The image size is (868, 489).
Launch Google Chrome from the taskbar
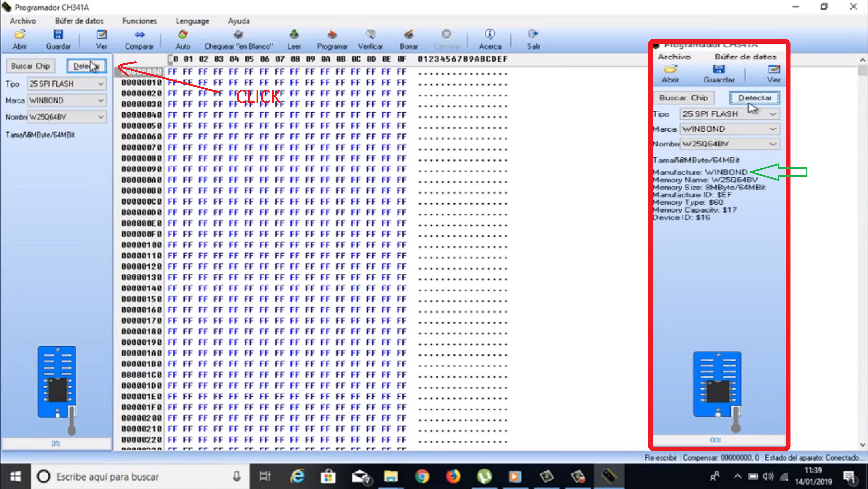[x=422, y=476]
